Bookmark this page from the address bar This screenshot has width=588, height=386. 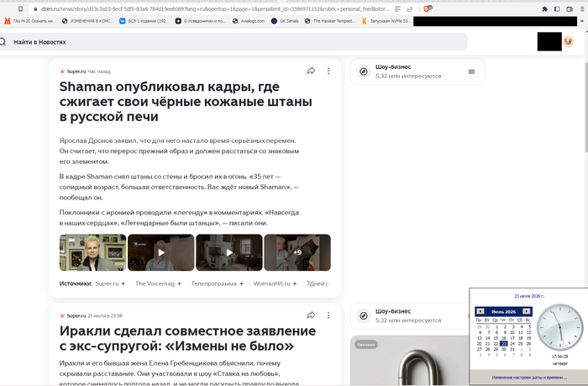point(20,8)
